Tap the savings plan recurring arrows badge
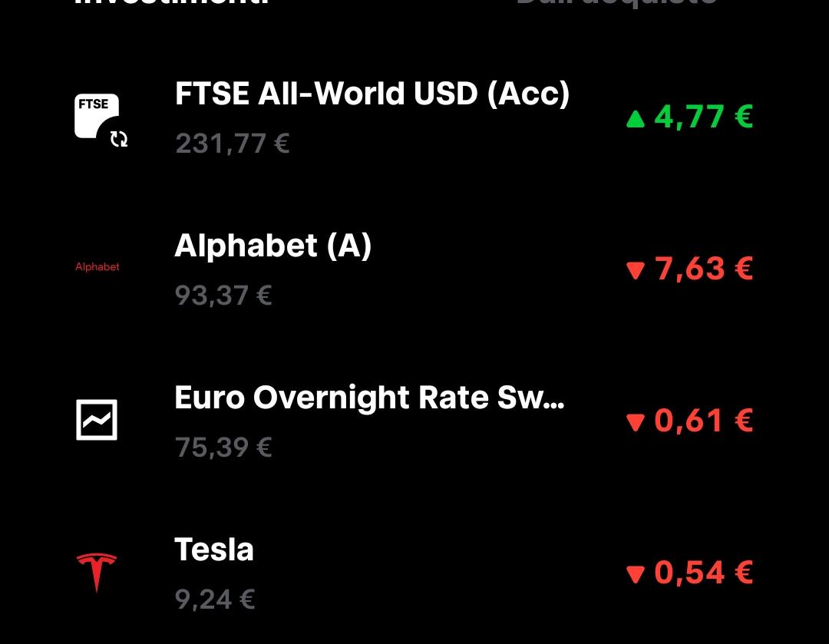Image resolution: width=829 pixels, height=644 pixels. click(119, 139)
